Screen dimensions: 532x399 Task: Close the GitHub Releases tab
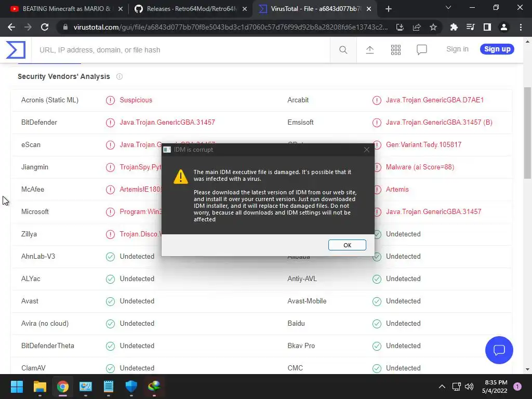point(245,9)
